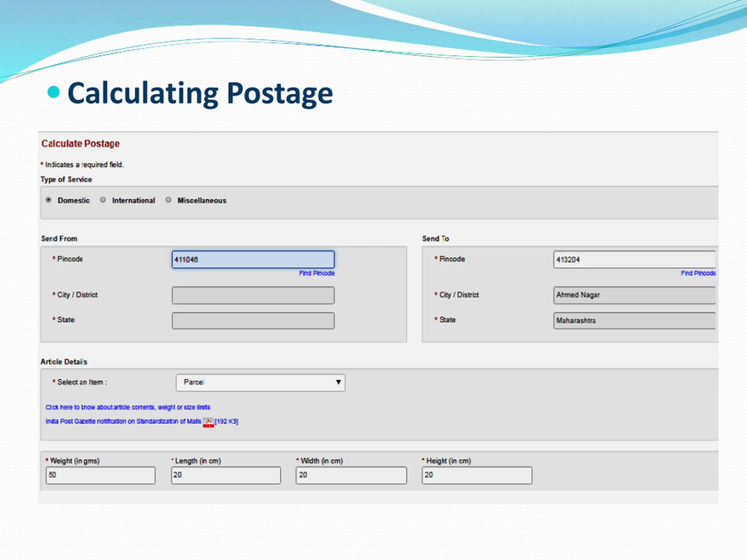Screen dimensions: 747x560
Task: Click the [192 KB] file size text
Action: click(x=226, y=421)
